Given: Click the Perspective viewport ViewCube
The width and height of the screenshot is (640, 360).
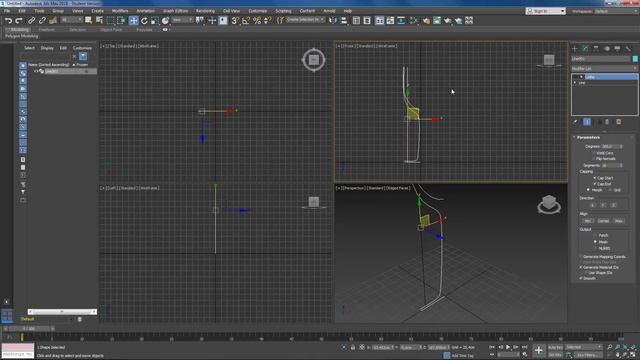Looking at the screenshot, I should pos(549,204).
